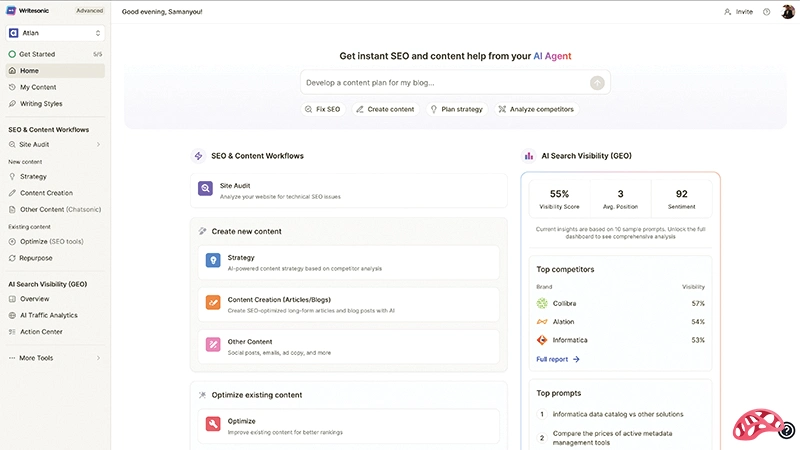This screenshot has width=800, height=450.
Task: Click the Optimize wrench icon
Action: tap(212, 424)
